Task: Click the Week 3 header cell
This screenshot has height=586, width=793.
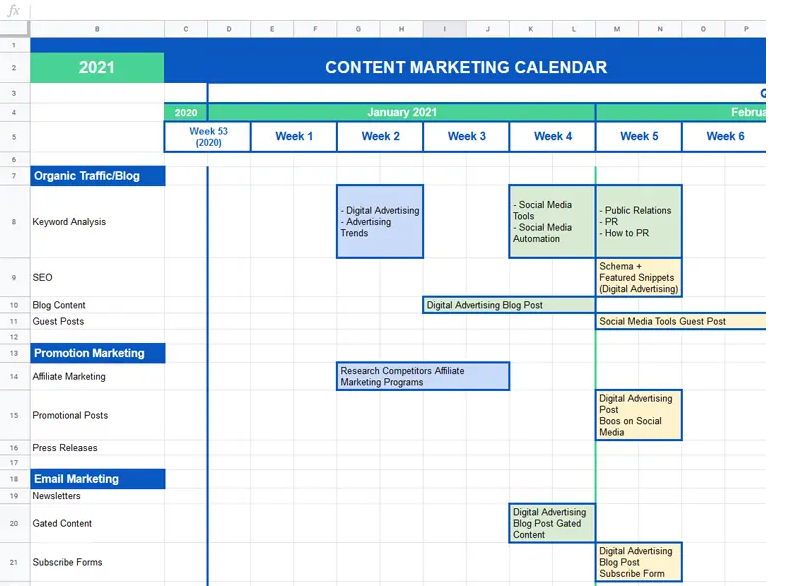Action: tap(466, 137)
